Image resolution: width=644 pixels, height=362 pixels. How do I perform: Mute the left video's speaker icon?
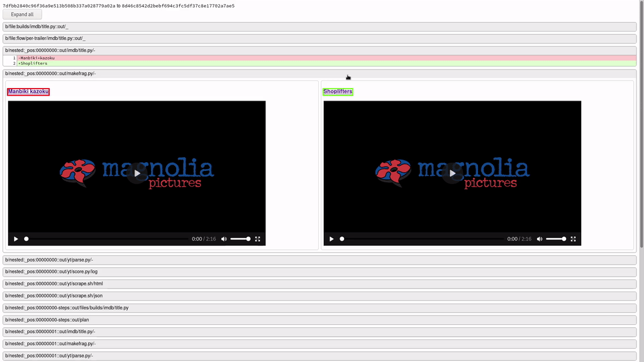point(224,239)
